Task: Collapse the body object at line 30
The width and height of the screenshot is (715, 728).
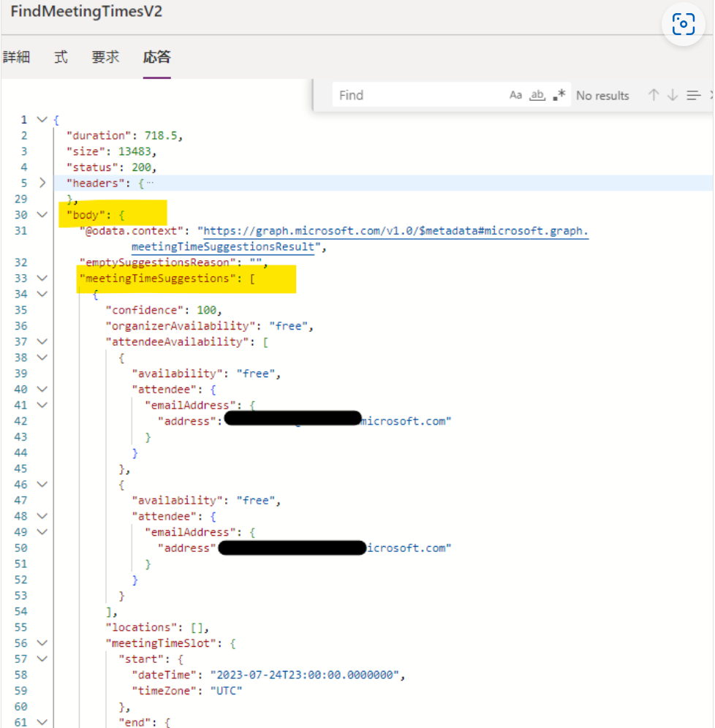Action: coord(42,214)
